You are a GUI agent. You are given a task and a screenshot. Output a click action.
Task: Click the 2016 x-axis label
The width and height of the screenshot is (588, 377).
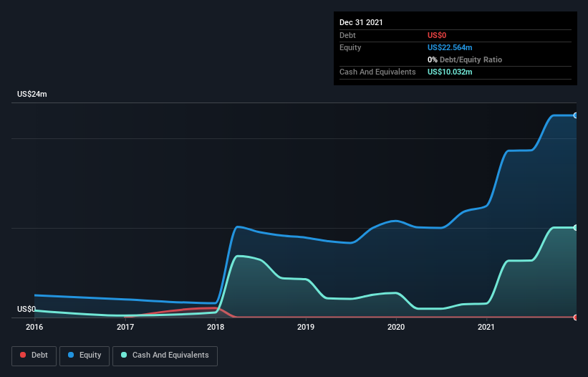click(x=34, y=327)
